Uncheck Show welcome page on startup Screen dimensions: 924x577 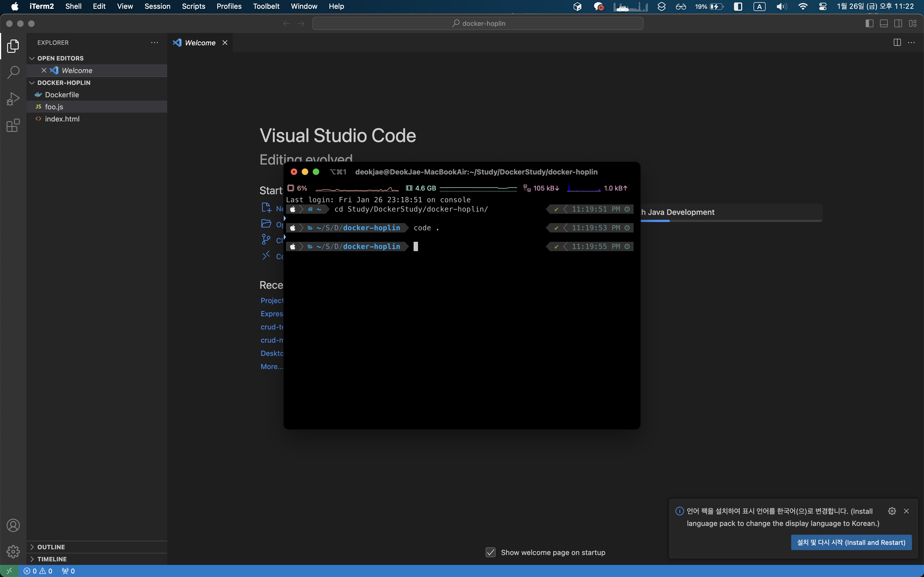[x=491, y=552]
